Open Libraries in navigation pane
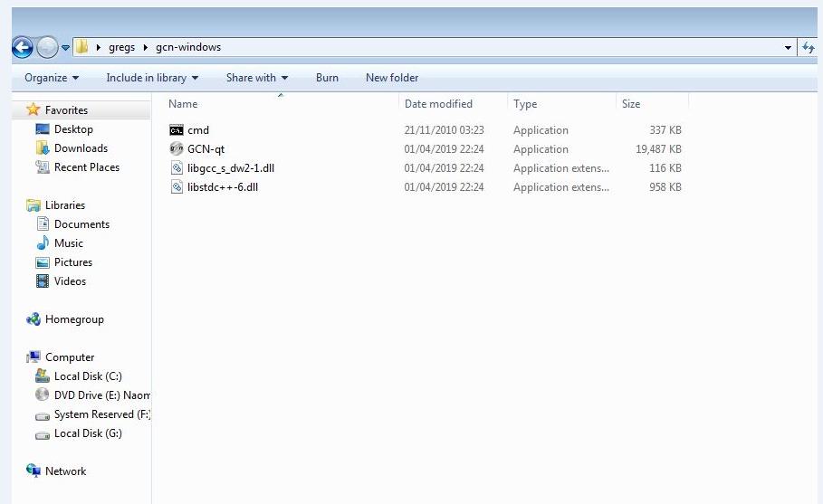823x504 pixels. tap(65, 205)
